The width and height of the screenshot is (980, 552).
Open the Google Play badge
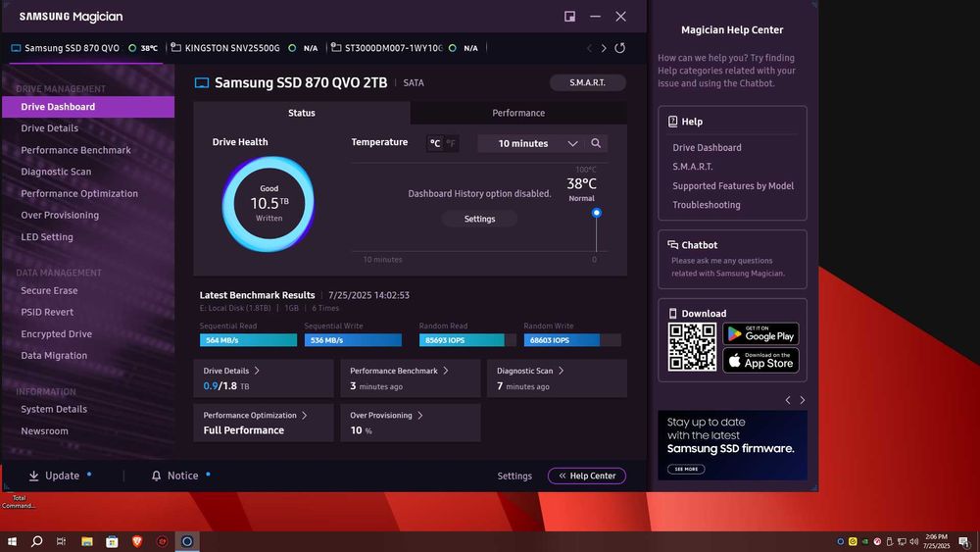coord(760,333)
